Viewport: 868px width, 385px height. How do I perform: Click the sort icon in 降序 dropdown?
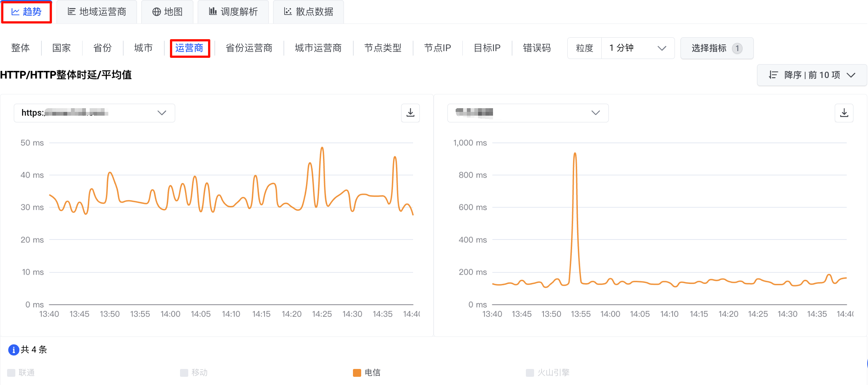[773, 75]
